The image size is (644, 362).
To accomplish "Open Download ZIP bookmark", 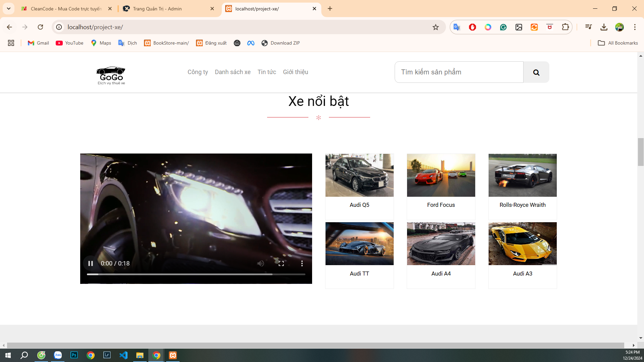I will pos(281,43).
